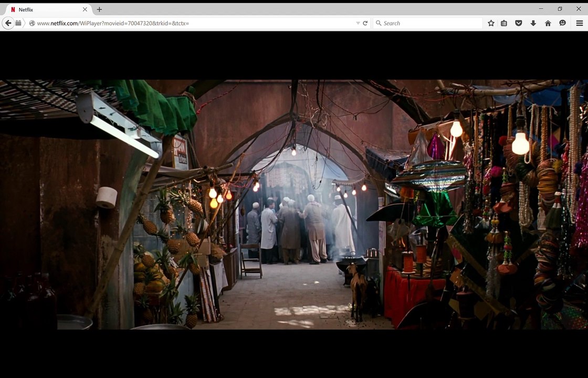The width and height of the screenshot is (588, 378).
Task: Click the Netflix video frame to pause
Action: pyautogui.click(x=294, y=204)
